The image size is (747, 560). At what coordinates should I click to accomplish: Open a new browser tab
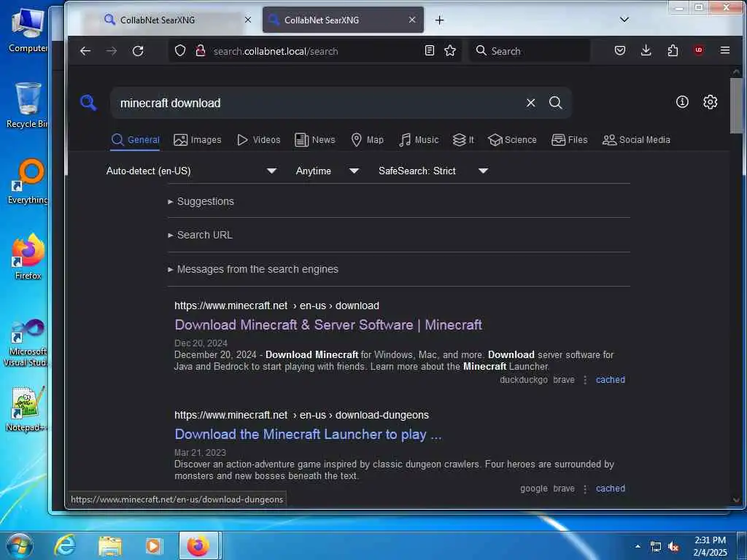tap(439, 20)
